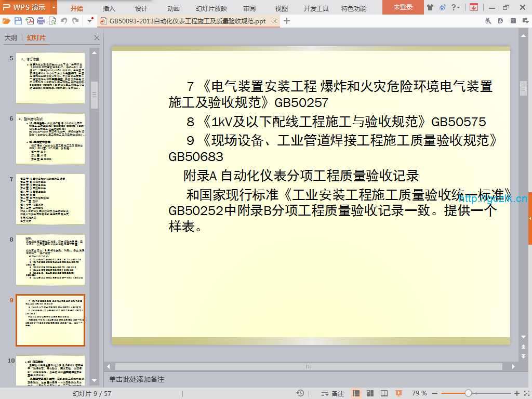532x399 pixels.
Task: Expand the WPS 演示 application menu arrow
Action: [54, 7]
